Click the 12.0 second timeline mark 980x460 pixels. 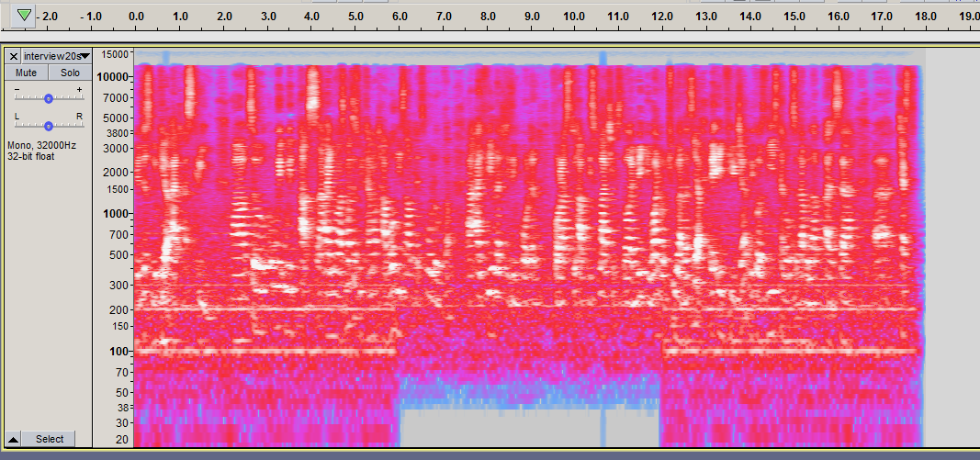pos(662,17)
